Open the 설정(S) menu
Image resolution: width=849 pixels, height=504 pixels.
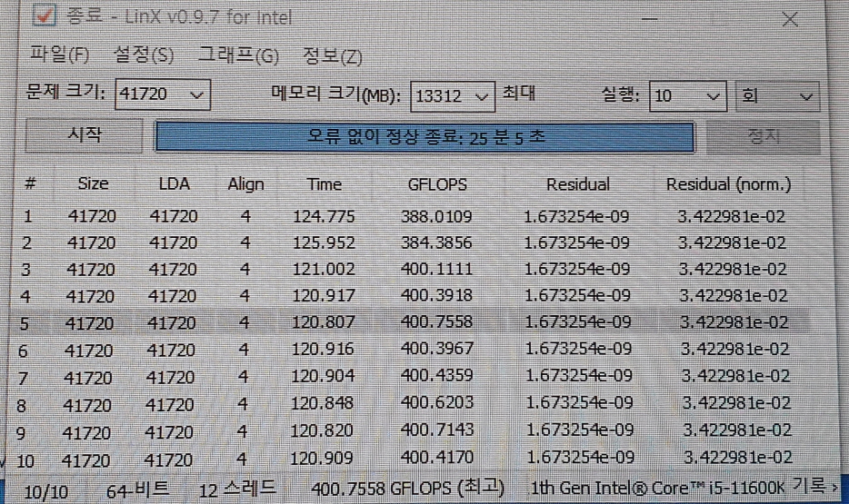point(143,55)
